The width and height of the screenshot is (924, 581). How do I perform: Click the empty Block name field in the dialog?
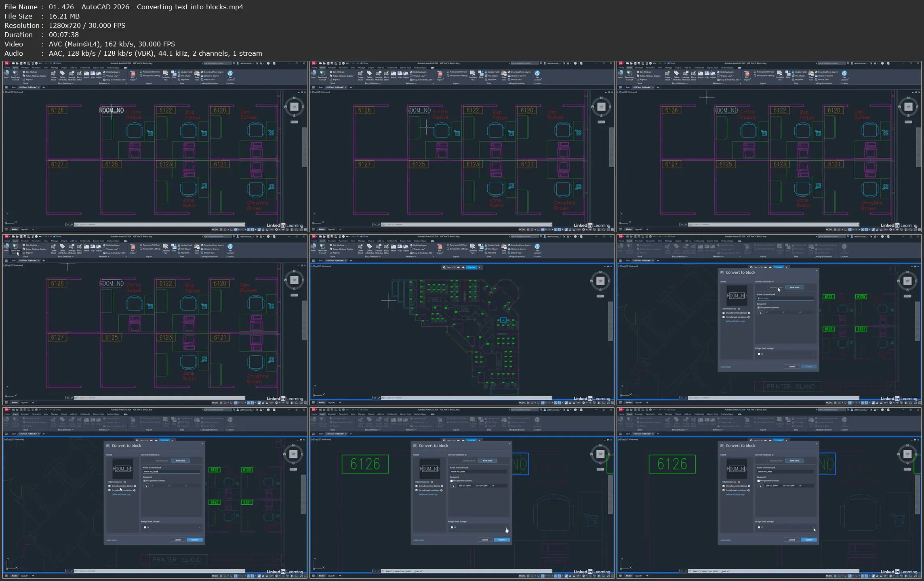coord(785,298)
